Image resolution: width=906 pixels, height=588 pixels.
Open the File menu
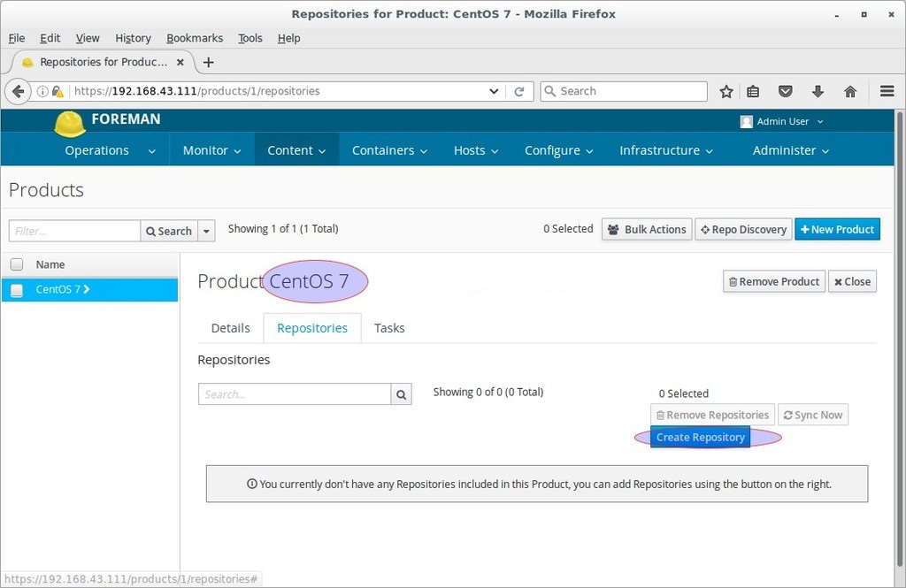pos(16,38)
